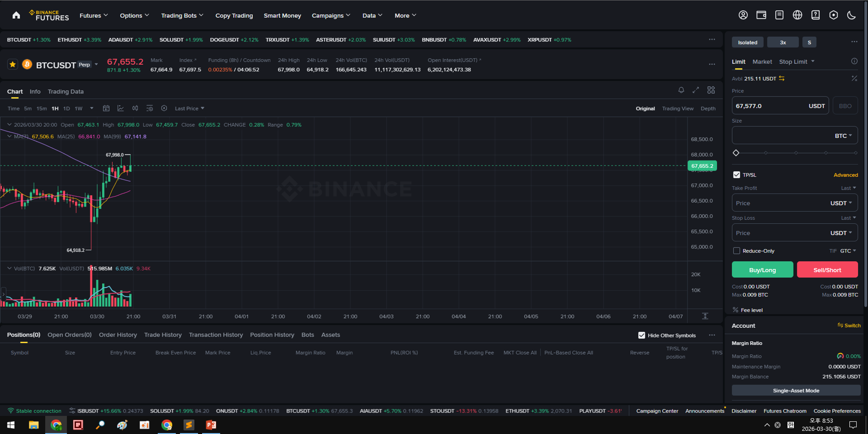Open the chart calendar date icon
Image resolution: width=868 pixels, height=434 pixels.
coord(106,108)
